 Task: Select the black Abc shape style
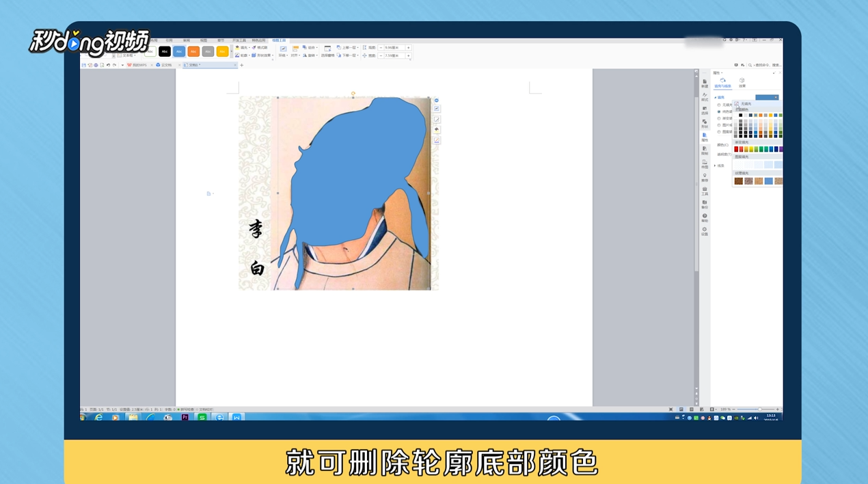[x=165, y=51]
